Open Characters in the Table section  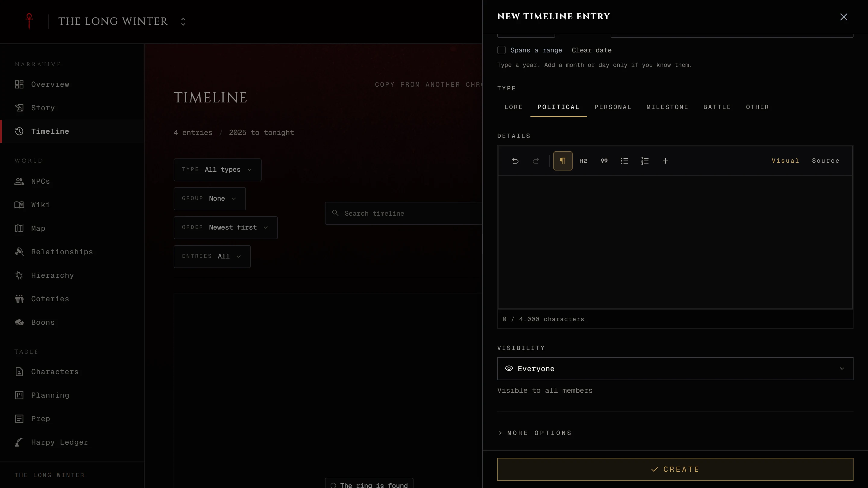pos(72,372)
